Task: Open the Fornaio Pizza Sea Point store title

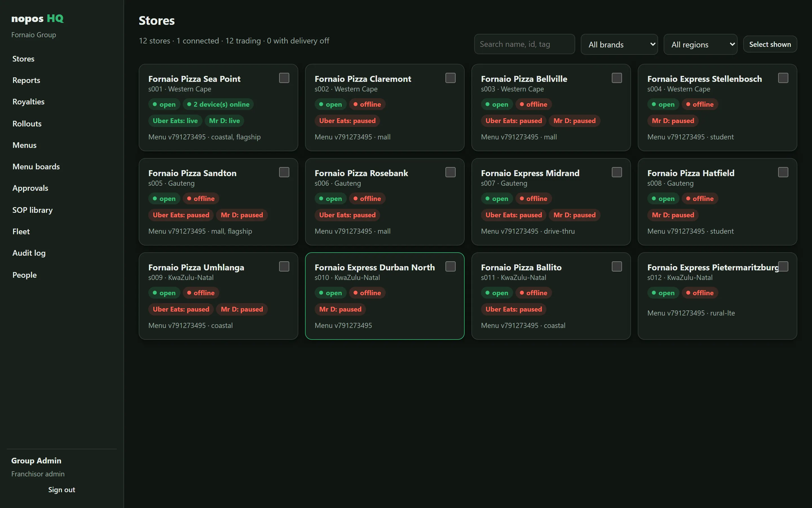Action: [194, 79]
